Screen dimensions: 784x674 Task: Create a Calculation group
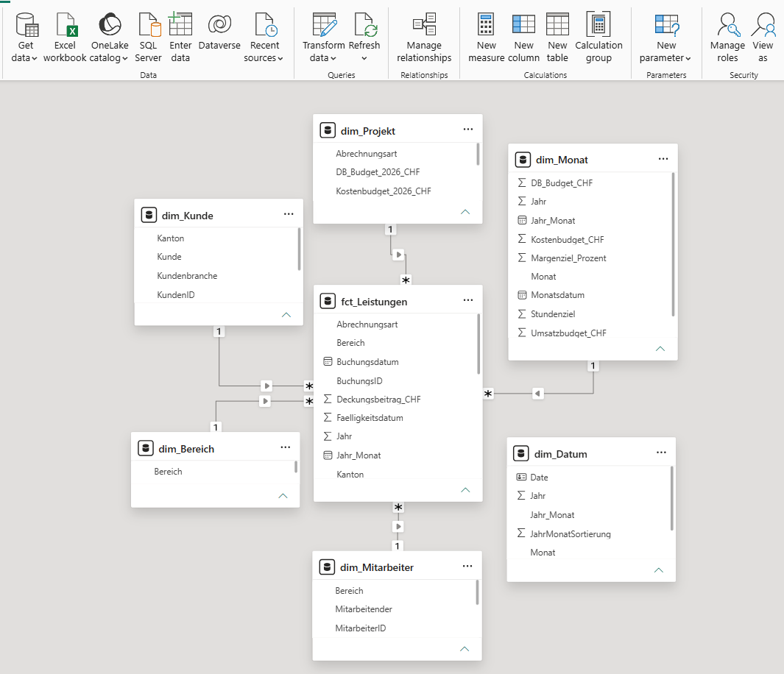[x=598, y=38]
